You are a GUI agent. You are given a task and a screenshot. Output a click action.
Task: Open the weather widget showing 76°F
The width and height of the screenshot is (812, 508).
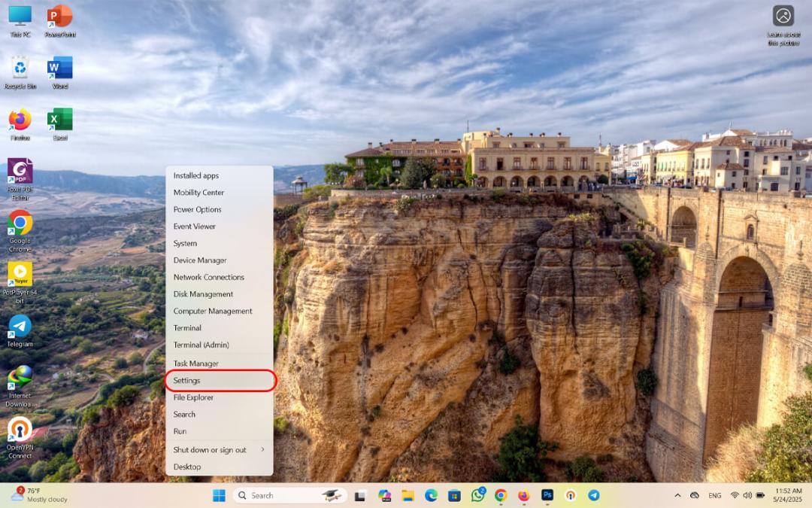(40, 495)
